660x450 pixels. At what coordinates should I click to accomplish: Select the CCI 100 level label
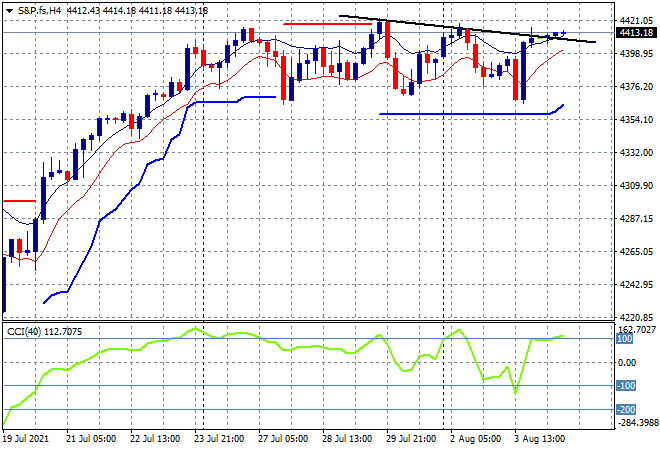[625, 339]
